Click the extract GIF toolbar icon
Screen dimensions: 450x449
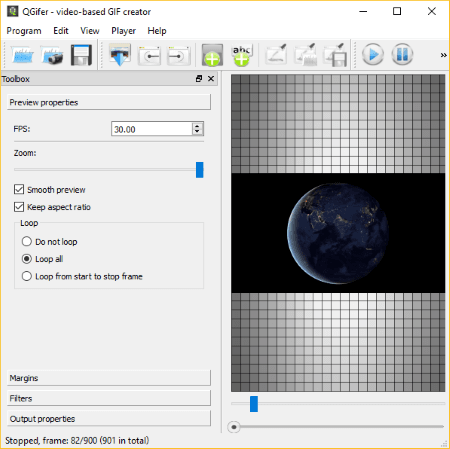tap(120, 55)
